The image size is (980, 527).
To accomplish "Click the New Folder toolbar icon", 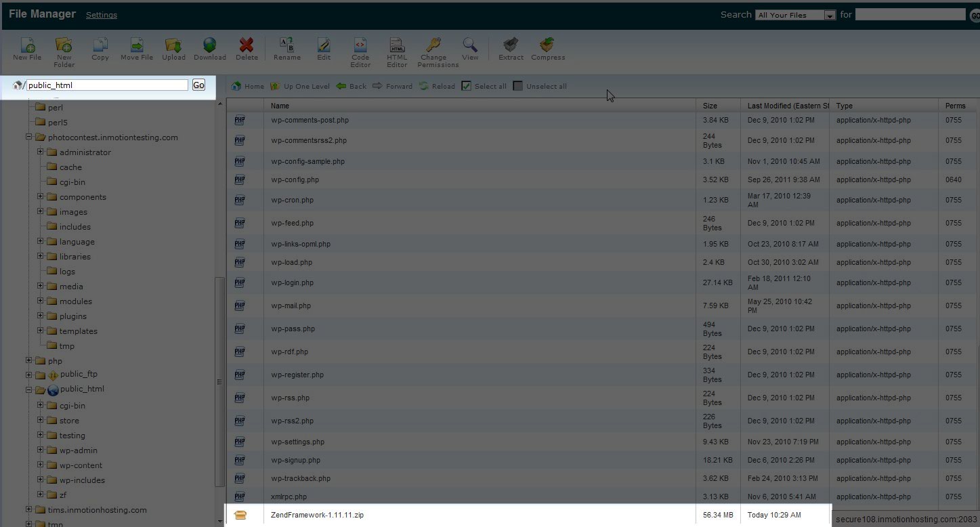I will click(64, 52).
